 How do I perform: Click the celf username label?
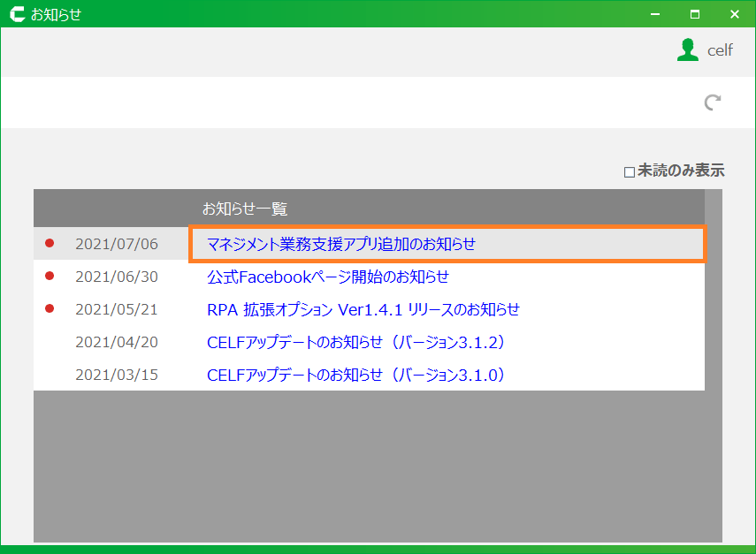tap(720, 50)
